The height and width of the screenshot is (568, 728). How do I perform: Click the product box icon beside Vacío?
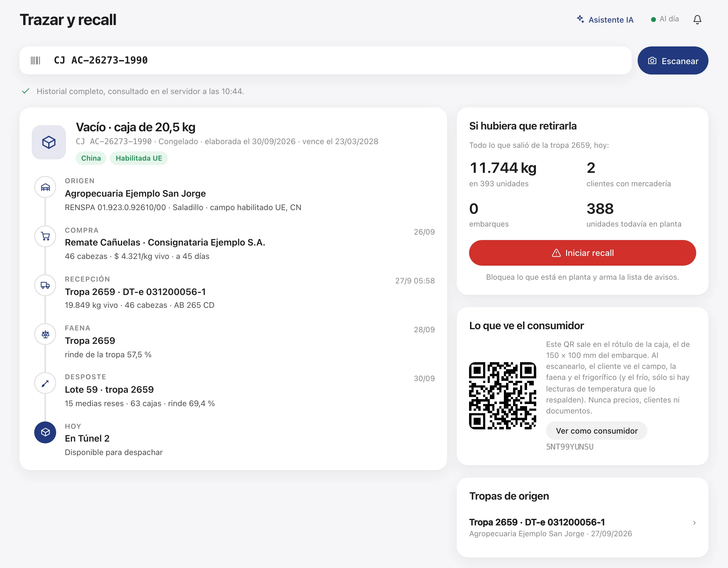point(49,142)
